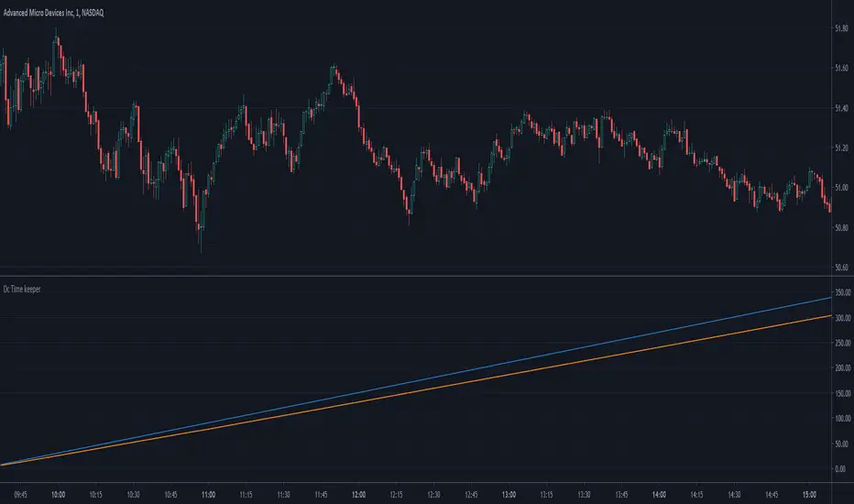
Task: Click the 12:30 time axis label
Action: point(433,495)
